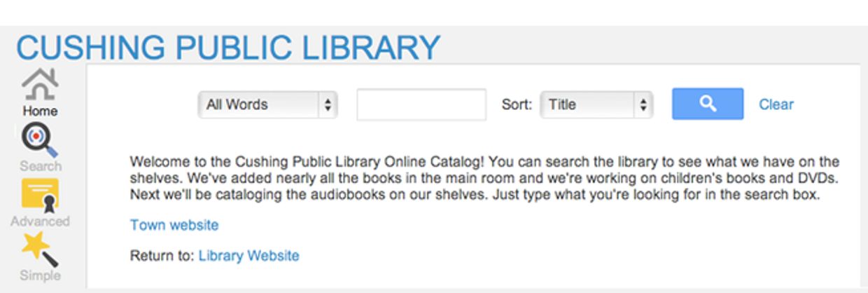The height and width of the screenshot is (293, 868).
Task: Click the Home house icon
Action: click(x=40, y=84)
